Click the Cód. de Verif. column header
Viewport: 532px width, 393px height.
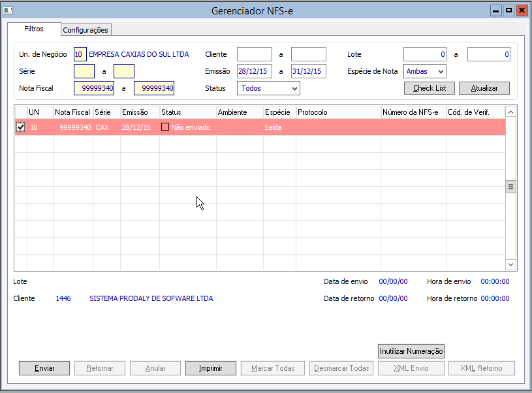coord(475,112)
